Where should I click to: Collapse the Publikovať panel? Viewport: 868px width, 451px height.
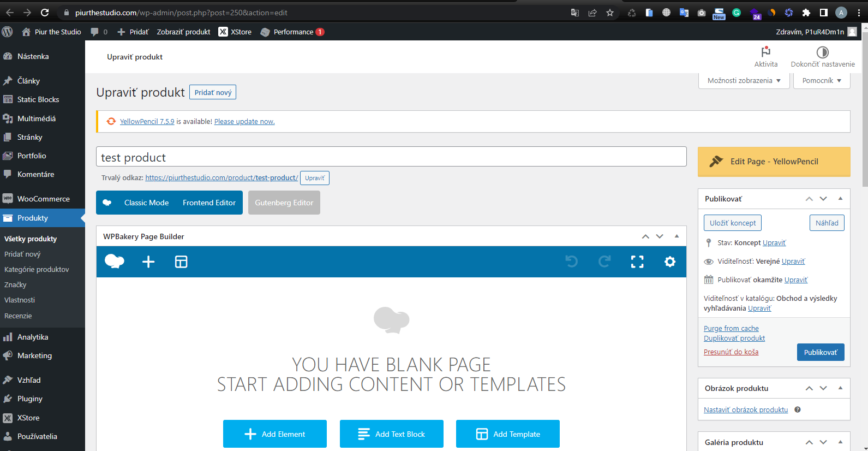tap(840, 199)
